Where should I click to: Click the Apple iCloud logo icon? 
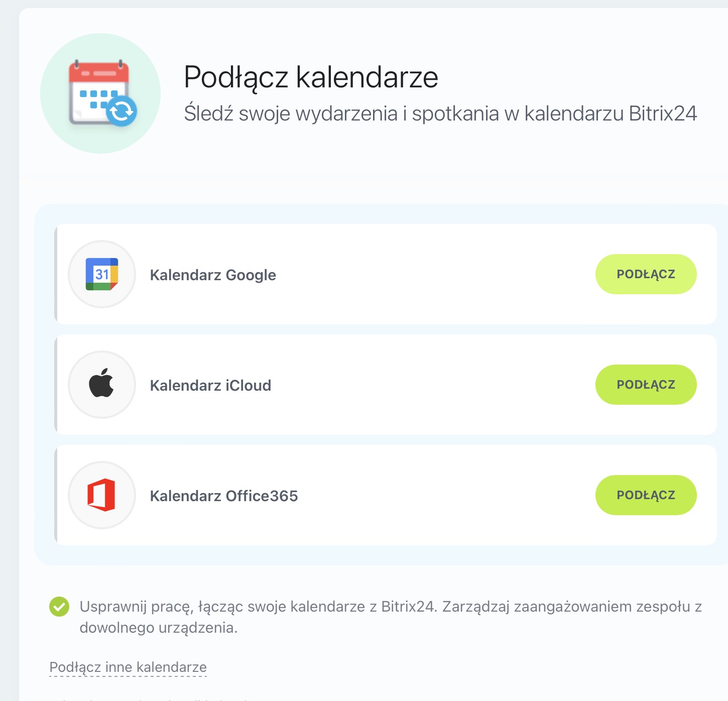coord(101,383)
